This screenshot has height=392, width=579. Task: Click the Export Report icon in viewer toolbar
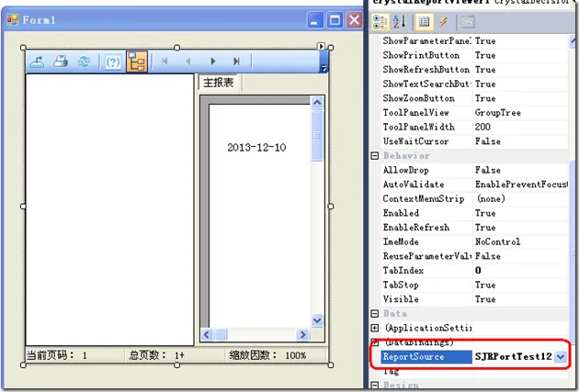(38, 62)
